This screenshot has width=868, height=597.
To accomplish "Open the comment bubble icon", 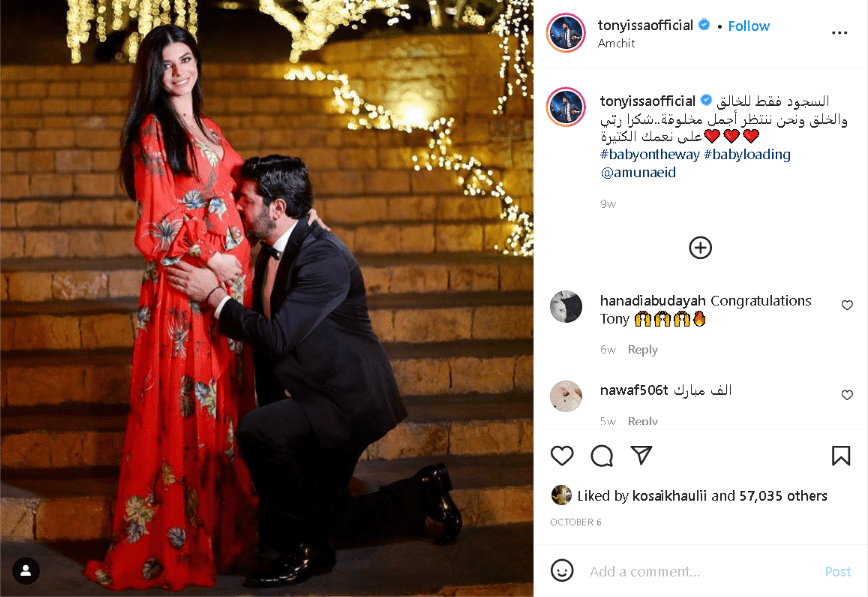I will (602, 456).
